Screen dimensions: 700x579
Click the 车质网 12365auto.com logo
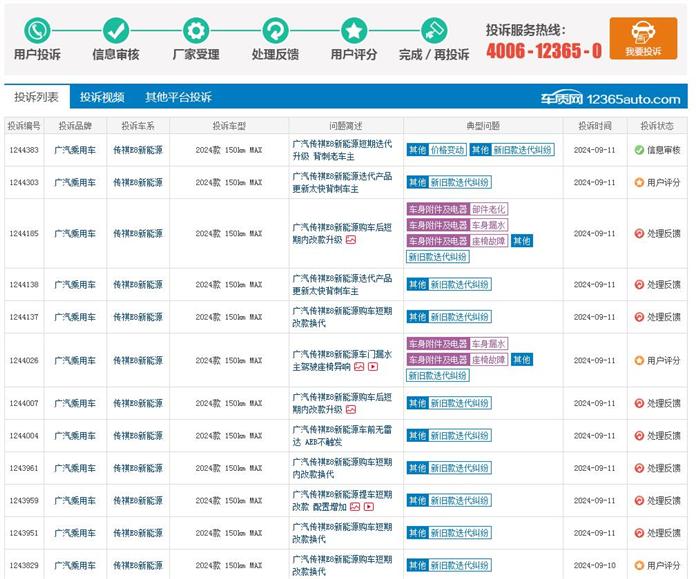click(x=610, y=99)
